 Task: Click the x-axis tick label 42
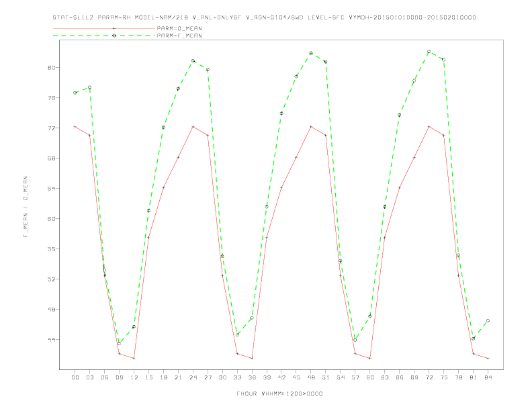coord(281,377)
